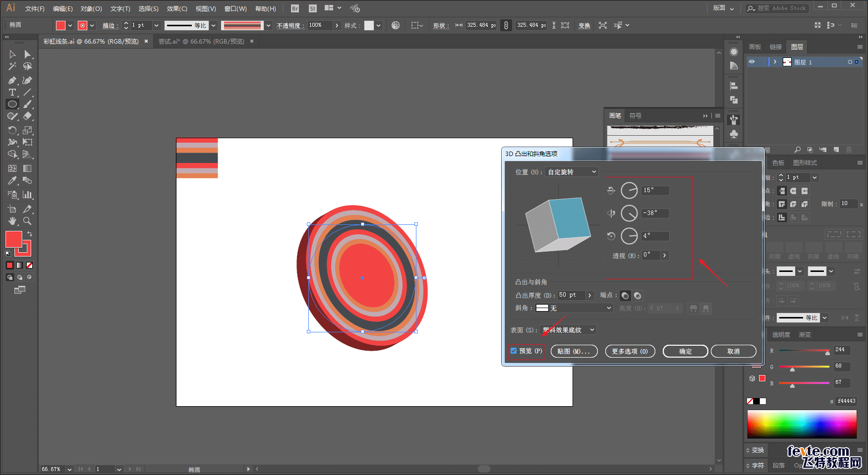Select the Type tool
The height and width of the screenshot is (475, 868).
pyautogui.click(x=12, y=93)
